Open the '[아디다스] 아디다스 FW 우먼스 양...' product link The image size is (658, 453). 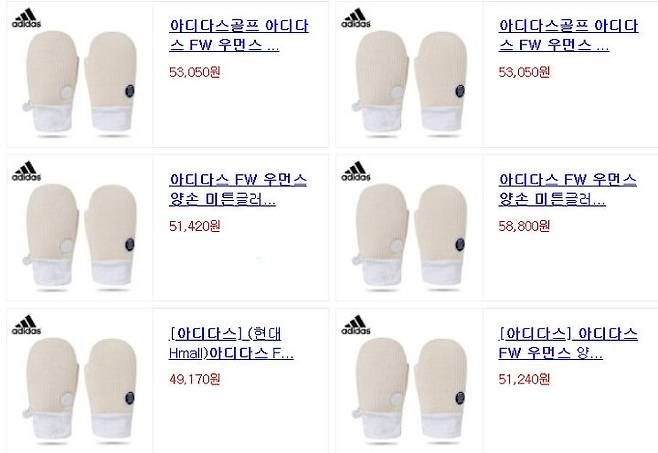pyautogui.click(x=568, y=343)
